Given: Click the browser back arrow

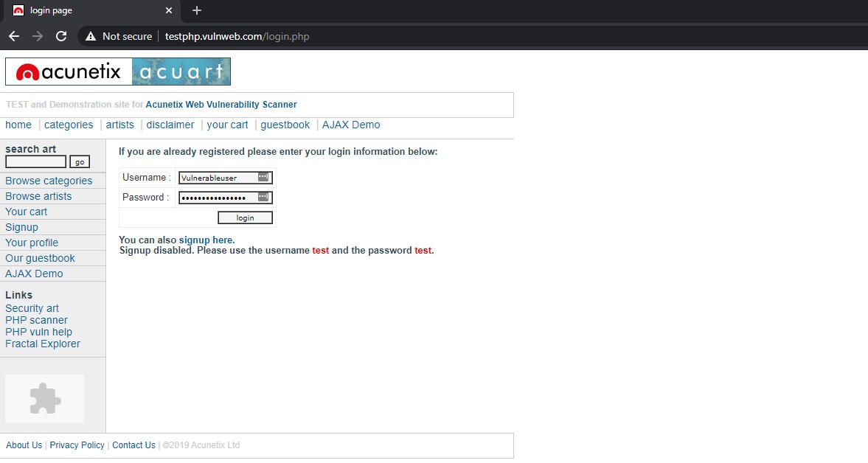Looking at the screenshot, I should coord(15,37).
